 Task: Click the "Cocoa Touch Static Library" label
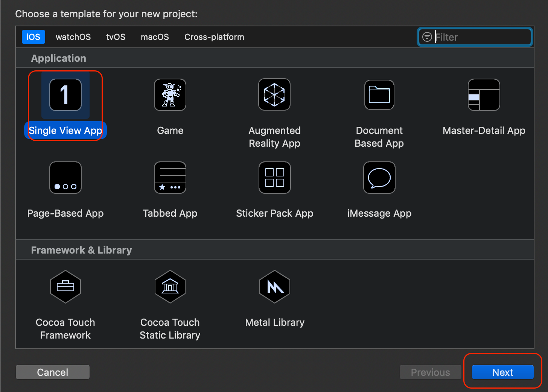(x=170, y=329)
